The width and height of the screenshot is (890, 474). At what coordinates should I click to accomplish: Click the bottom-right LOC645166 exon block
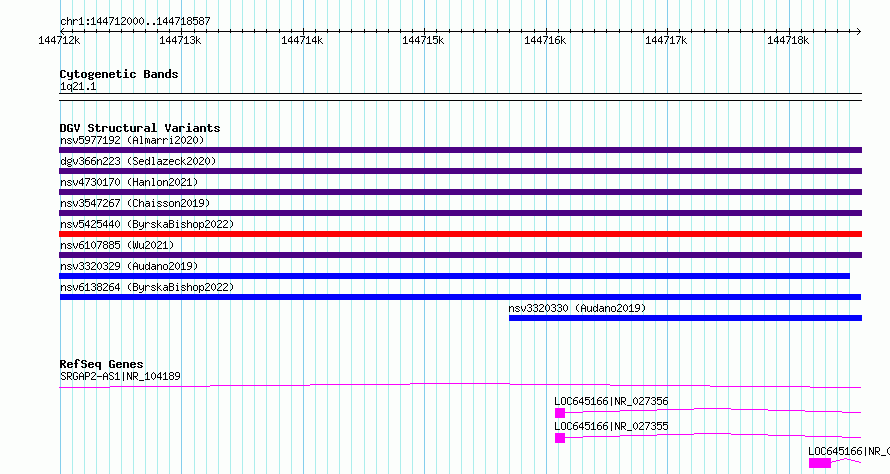820,463
